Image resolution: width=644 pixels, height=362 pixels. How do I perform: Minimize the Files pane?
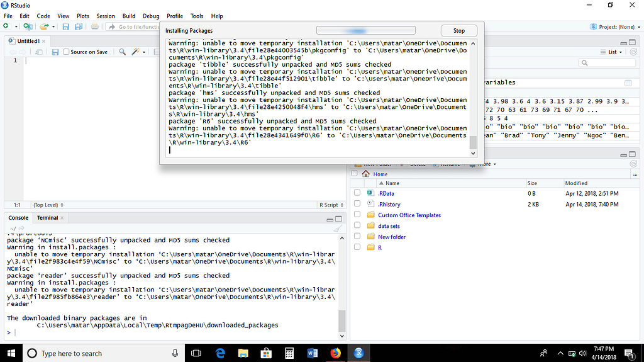click(623, 155)
